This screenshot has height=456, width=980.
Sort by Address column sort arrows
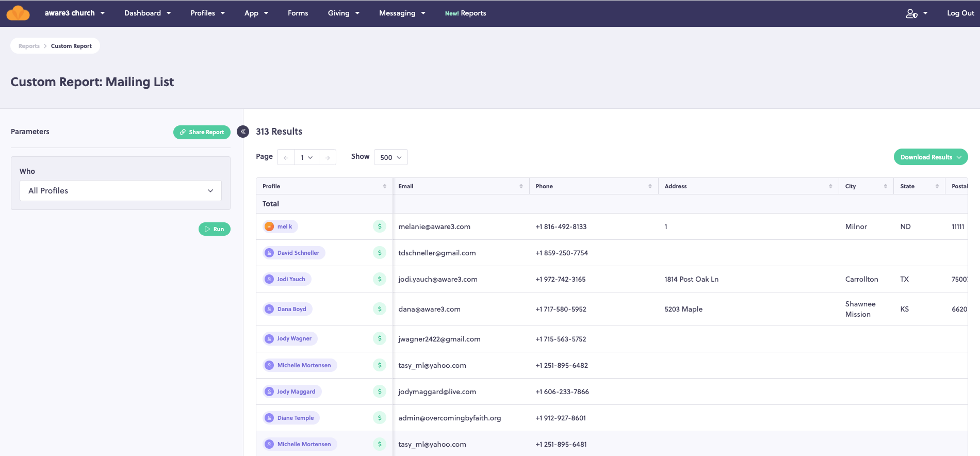[830, 186]
